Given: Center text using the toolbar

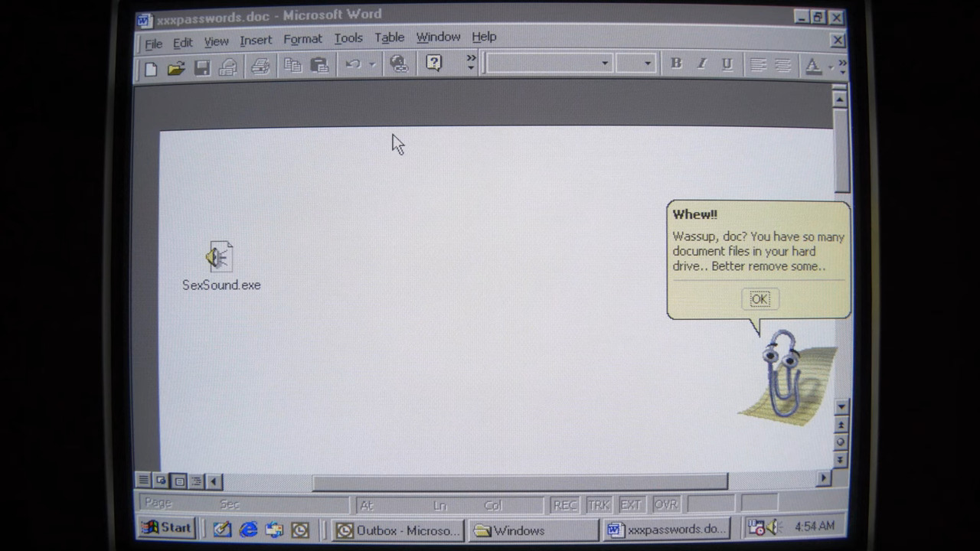Looking at the screenshot, I should [x=783, y=66].
